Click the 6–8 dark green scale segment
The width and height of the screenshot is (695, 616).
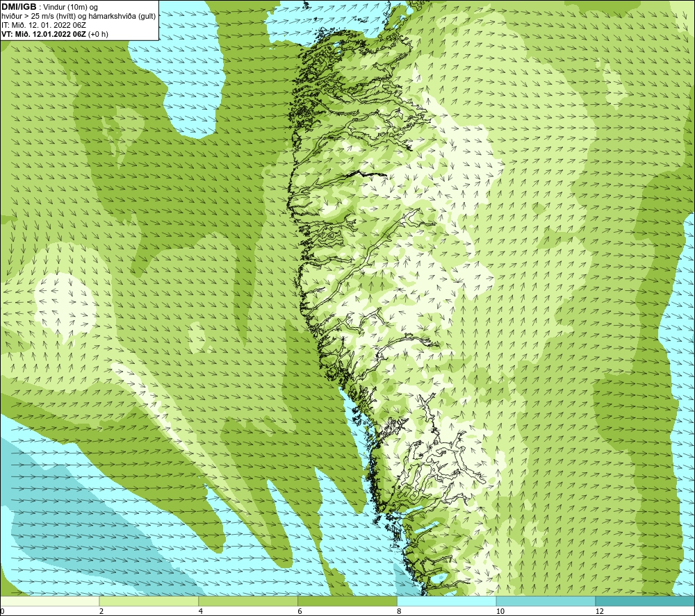click(347, 601)
